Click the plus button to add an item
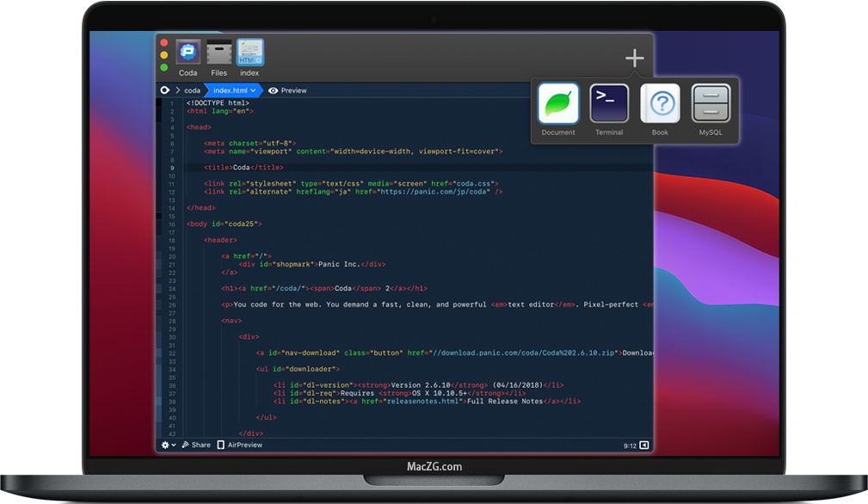 pyautogui.click(x=634, y=58)
